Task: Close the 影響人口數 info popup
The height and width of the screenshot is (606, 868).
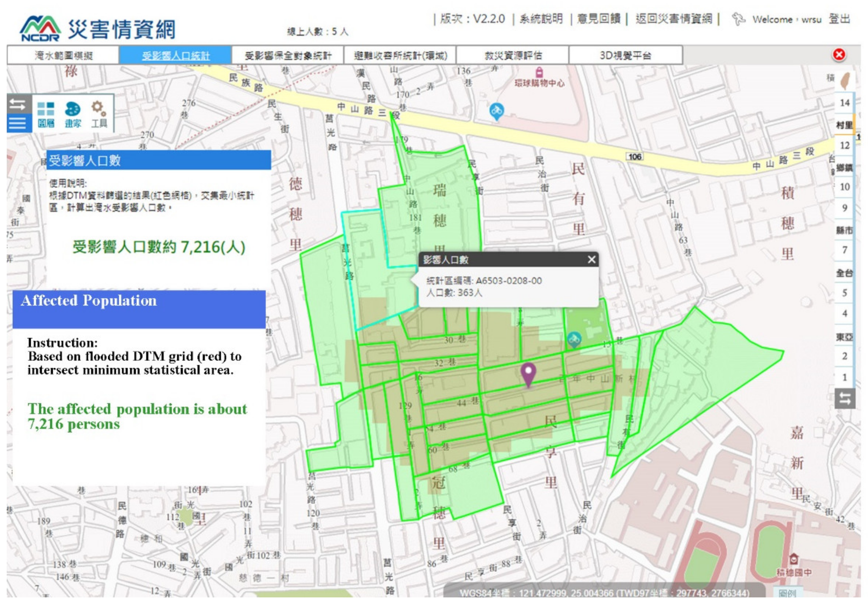Action: [x=592, y=260]
